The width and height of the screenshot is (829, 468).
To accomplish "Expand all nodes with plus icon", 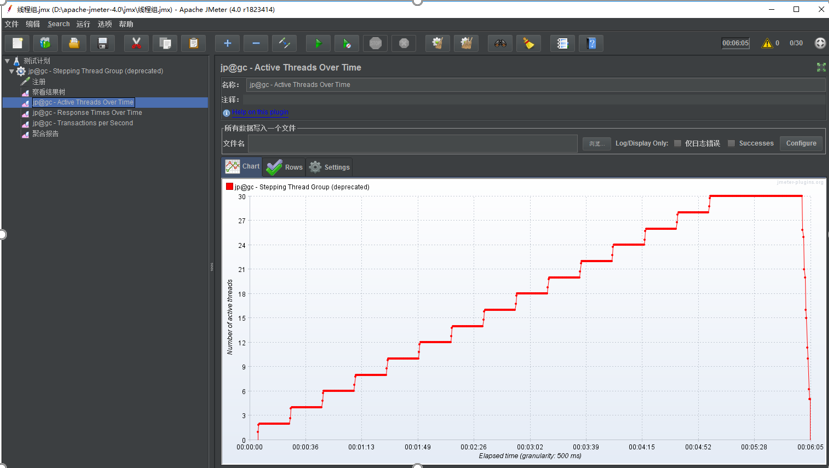I will (227, 43).
